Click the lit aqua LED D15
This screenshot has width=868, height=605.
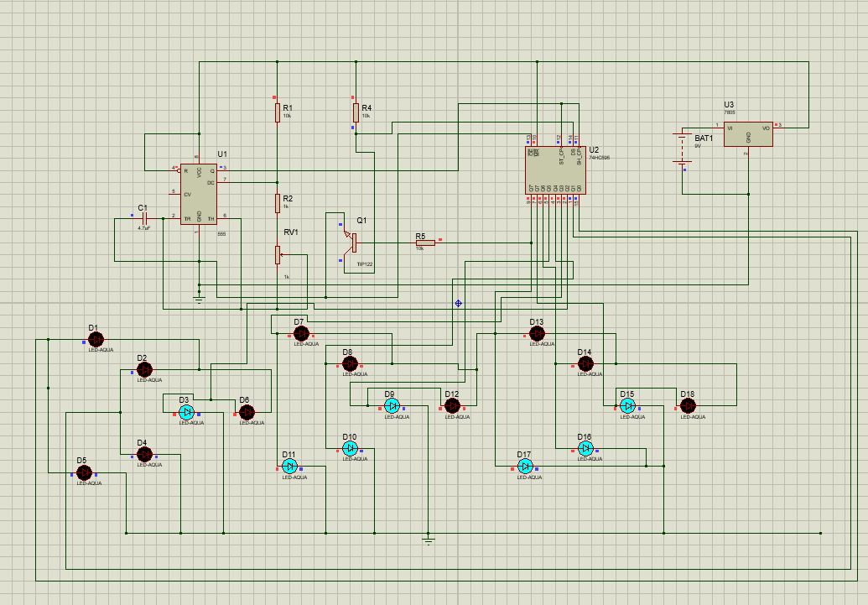pos(627,406)
